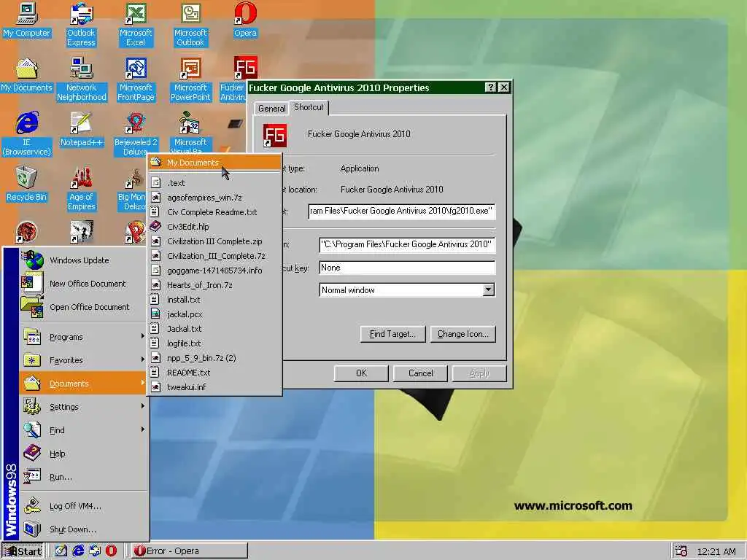The width and height of the screenshot is (747, 560).
Task: Click the Shortcut key field showing None
Action: pos(407,268)
